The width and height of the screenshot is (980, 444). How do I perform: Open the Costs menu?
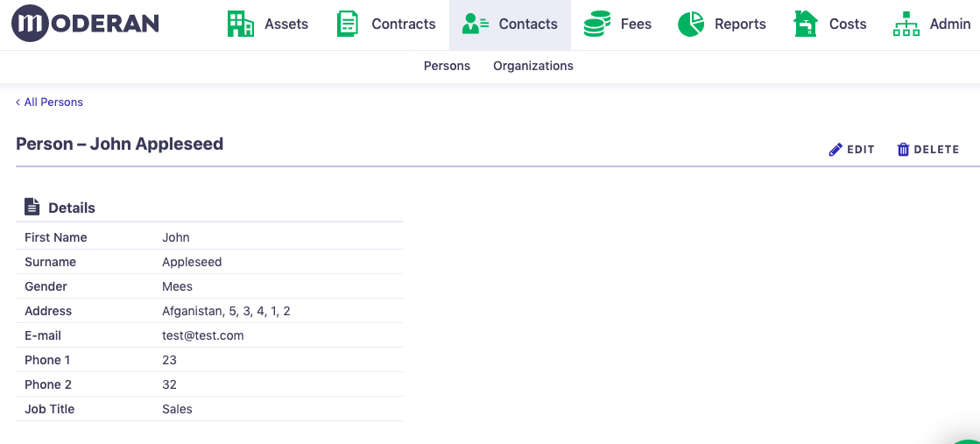[830, 24]
